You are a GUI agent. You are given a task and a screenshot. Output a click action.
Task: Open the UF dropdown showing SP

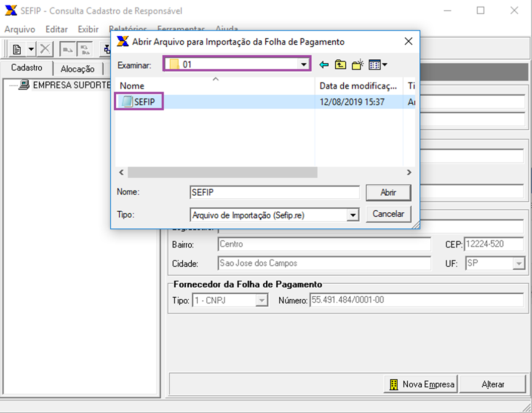(x=518, y=264)
